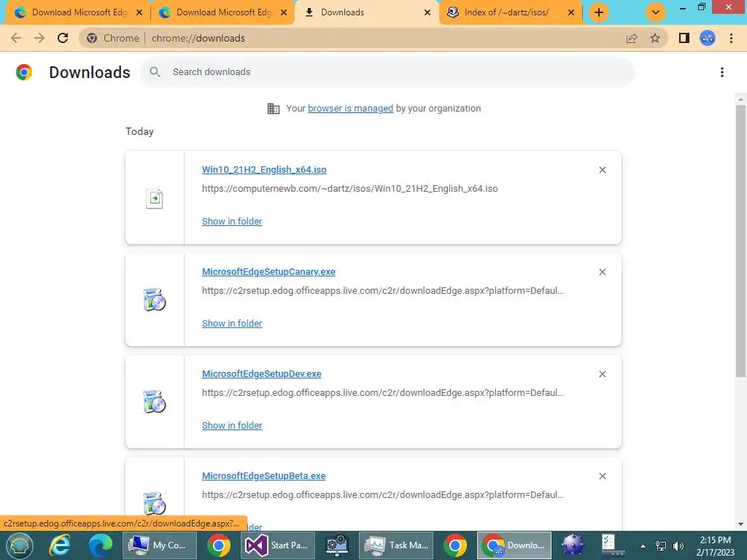Click the Win10 ISO source URL text

coord(349,189)
